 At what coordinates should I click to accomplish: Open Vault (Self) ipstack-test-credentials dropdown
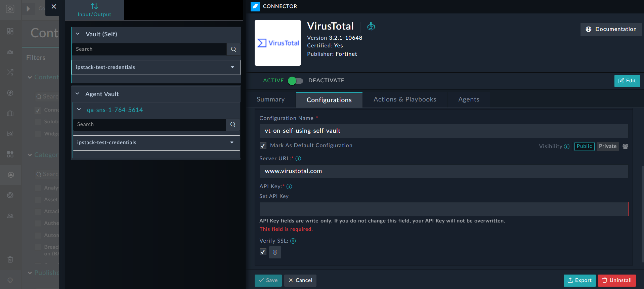click(x=156, y=67)
